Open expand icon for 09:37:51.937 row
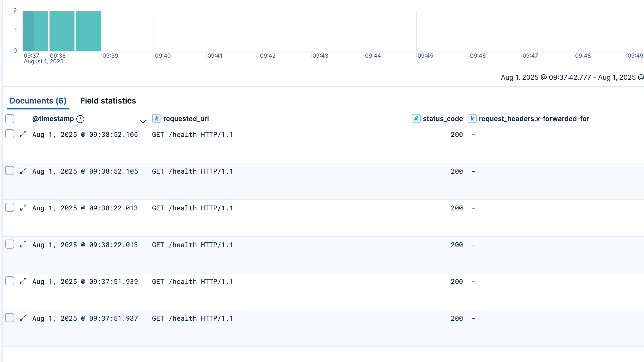Viewport: 644px width, 362px height. 23,318
